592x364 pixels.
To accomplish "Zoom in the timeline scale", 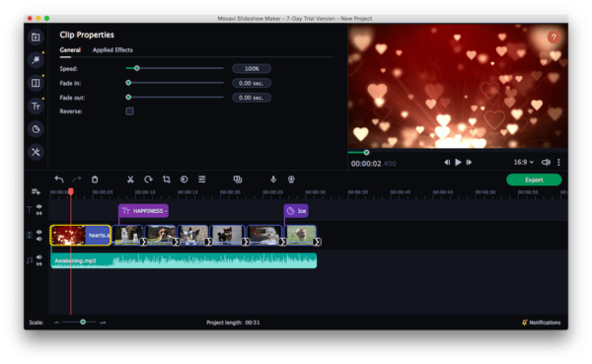I will 103,323.
